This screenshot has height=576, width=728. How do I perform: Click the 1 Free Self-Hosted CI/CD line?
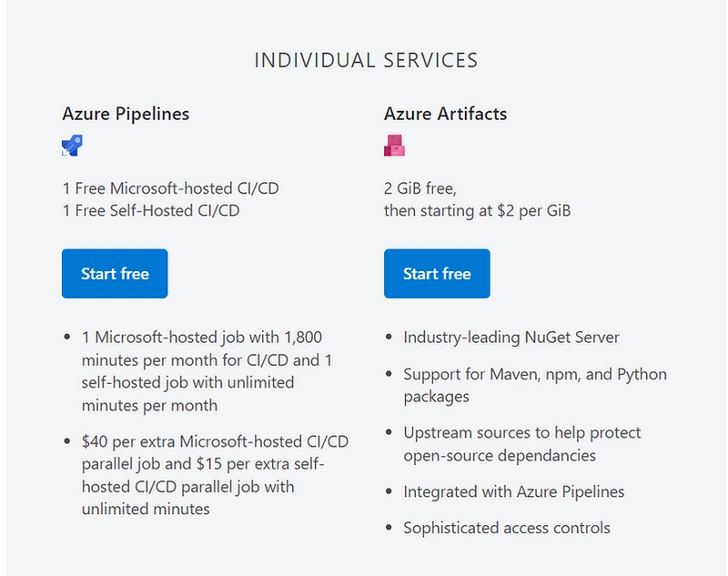(151, 211)
